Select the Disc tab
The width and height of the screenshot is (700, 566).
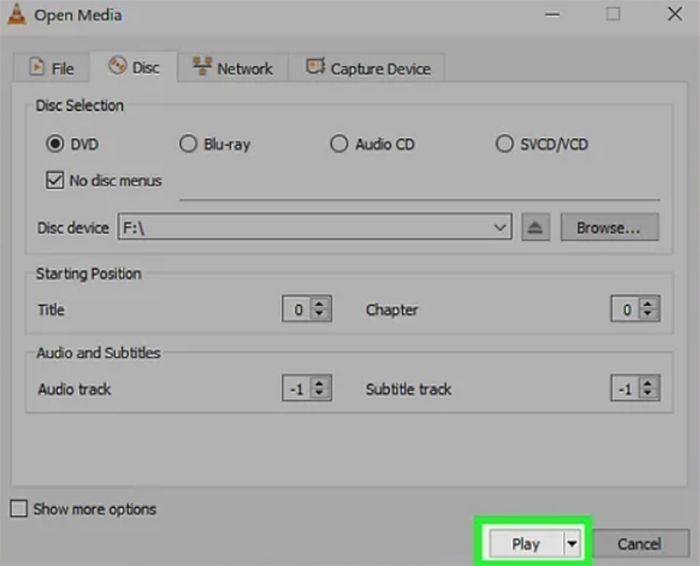click(x=134, y=67)
